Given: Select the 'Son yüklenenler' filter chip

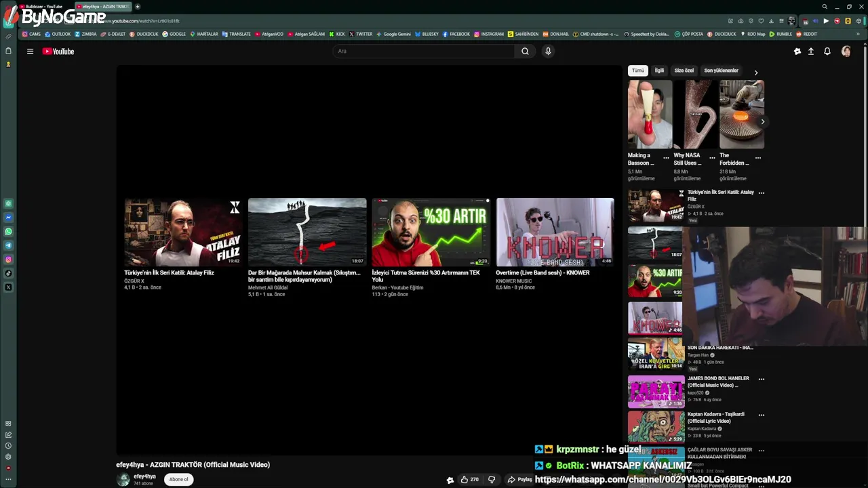Looking at the screenshot, I should click(721, 70).
